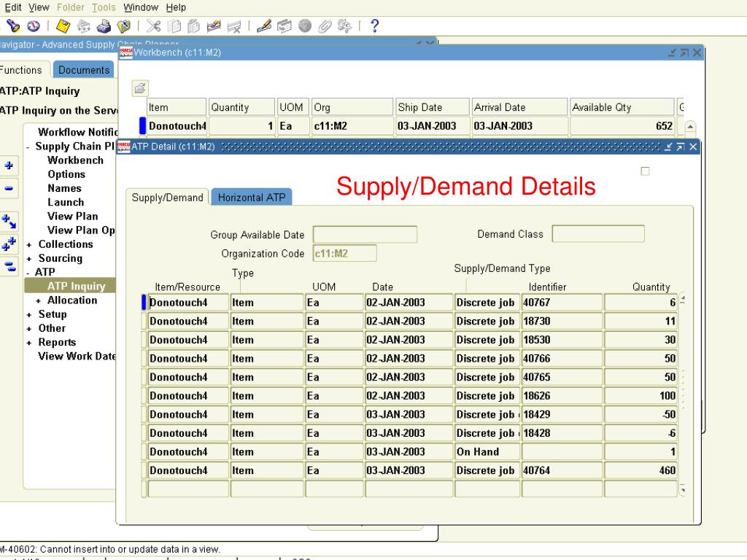The image size is (747, 560).
Task: Click the Copy toolbar icon
Action: tap(174, 26)
